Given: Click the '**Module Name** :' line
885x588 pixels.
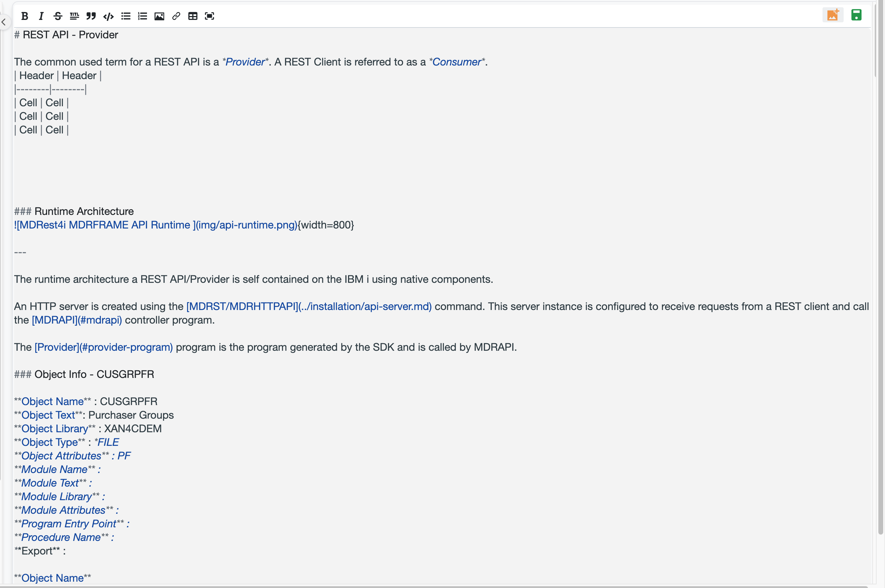Looking at the screenshot, I should 57,469.
